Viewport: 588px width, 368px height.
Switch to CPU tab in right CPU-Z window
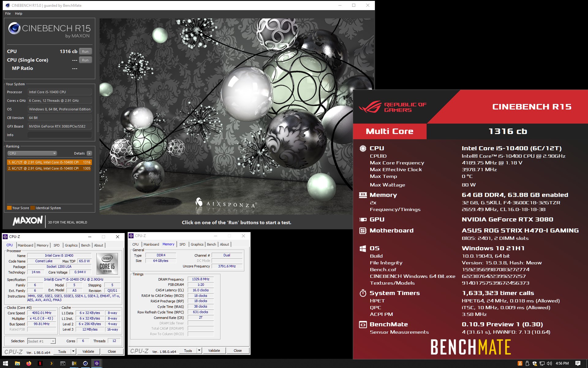(x=135, y=244)
